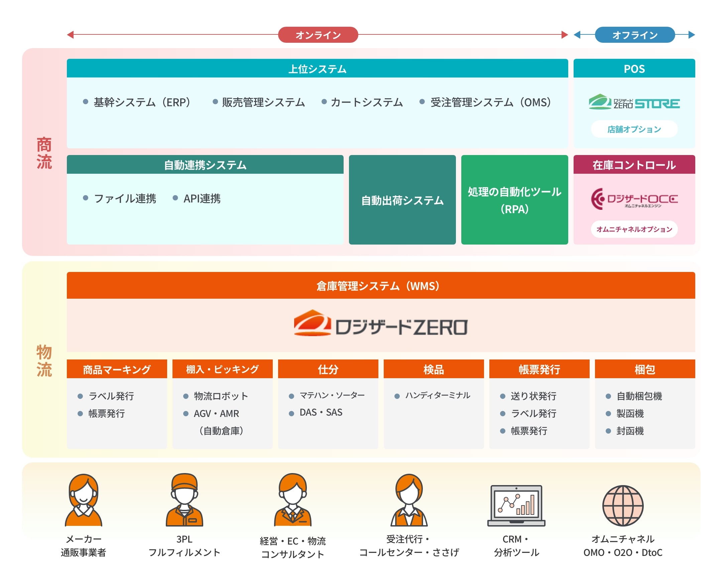Click the 処理の自動化ツール (RPA) block
Viewport: 722px width, 588px height.
pyautogui.click(x=514, y=200)
